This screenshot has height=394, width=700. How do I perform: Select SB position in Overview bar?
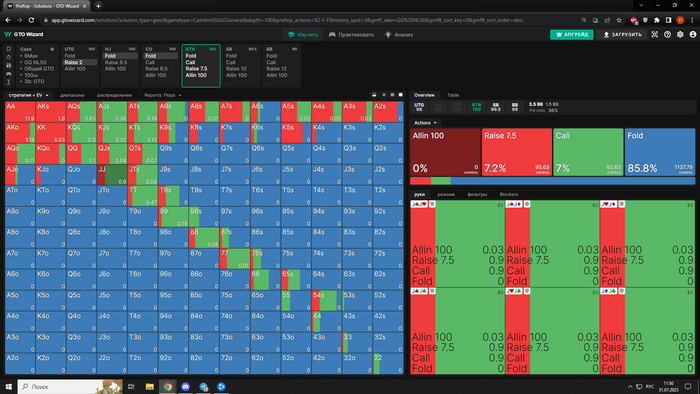pos(495,107)
